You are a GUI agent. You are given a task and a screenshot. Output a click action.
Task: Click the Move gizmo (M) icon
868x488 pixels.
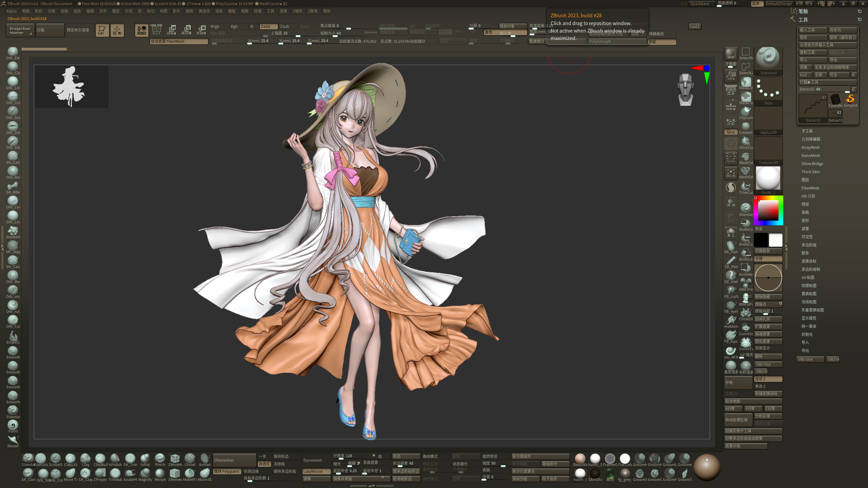point(172,30)
